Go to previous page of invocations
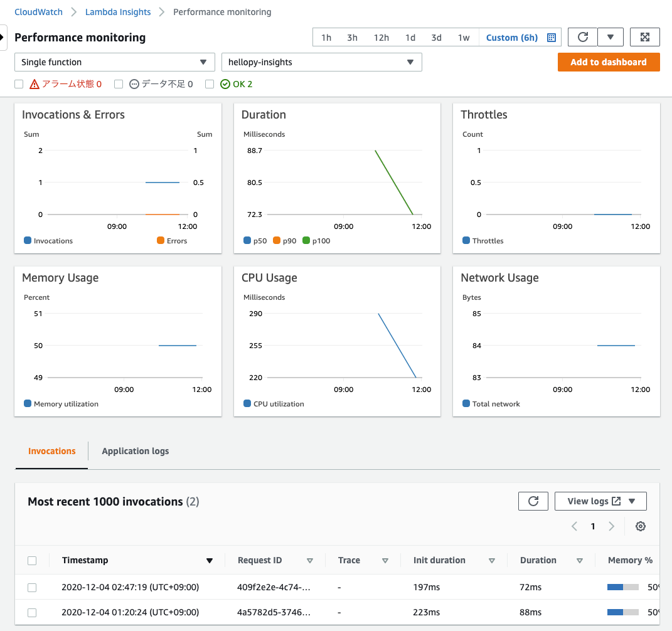 coord(574,526)
